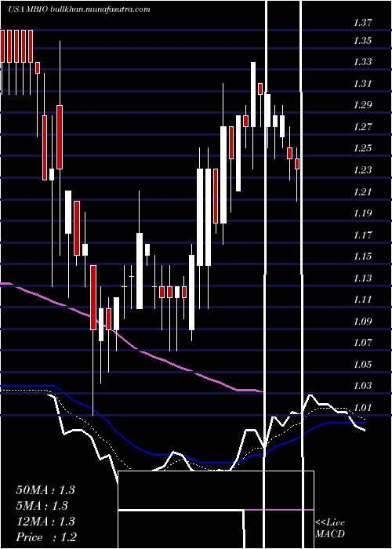The height and width of the screenshot is (549, 392).
Task: Click the Price : 1.2 readout
Action: click(x=46, y=537)
